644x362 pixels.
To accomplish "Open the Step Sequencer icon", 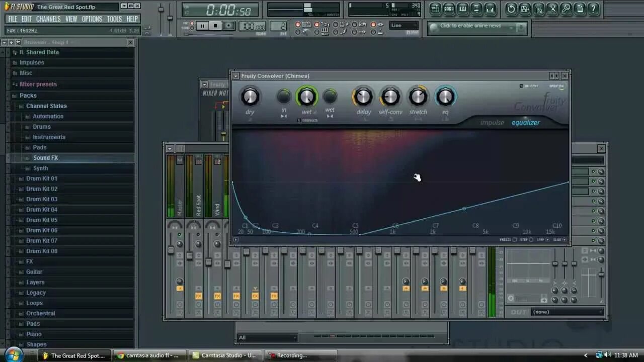I will pos(449,9).
